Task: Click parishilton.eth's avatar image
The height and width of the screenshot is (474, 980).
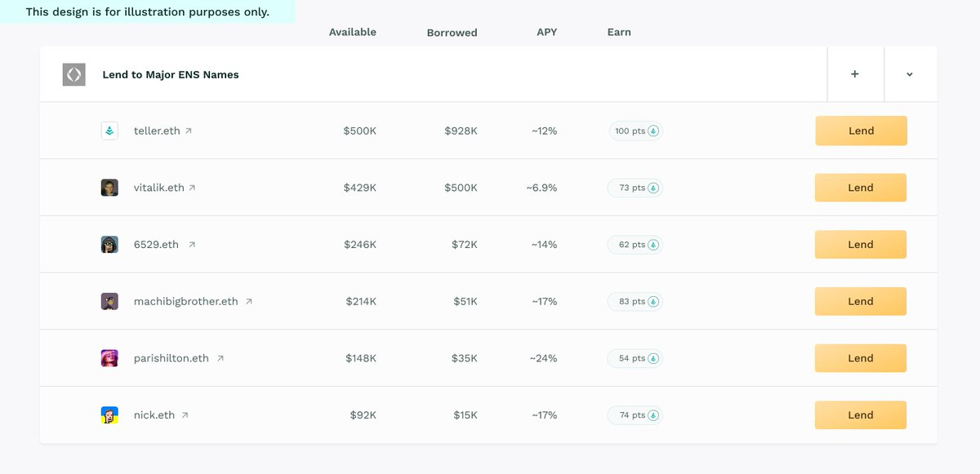Action: pos(109,357)
